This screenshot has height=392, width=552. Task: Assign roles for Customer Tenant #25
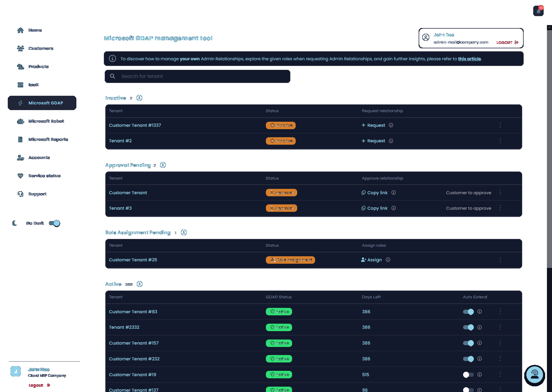coord(371,260)
